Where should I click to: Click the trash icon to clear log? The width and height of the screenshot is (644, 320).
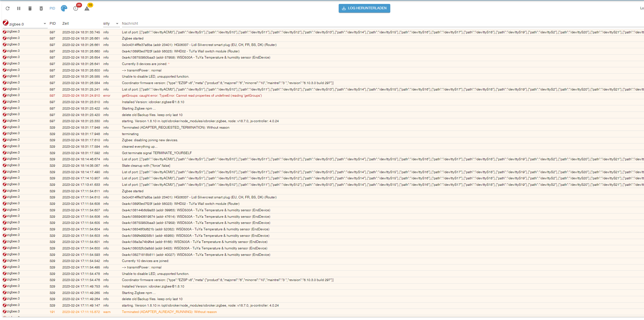[x=30, y=8]
